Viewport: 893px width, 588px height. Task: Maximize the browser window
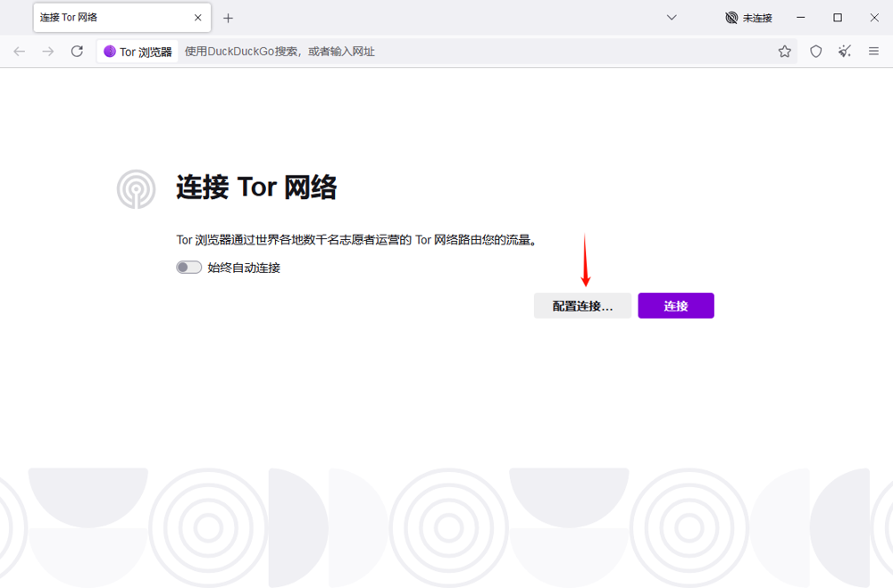tap(838, 18)
